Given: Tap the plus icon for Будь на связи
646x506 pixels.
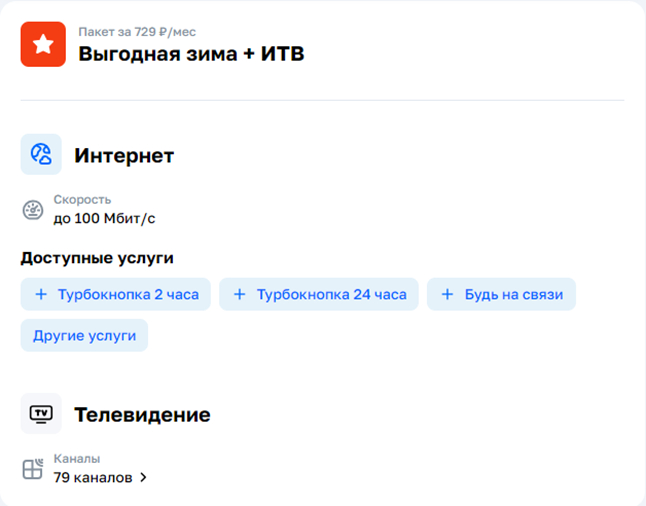Looking at the screenshot, I should point(447,295).
